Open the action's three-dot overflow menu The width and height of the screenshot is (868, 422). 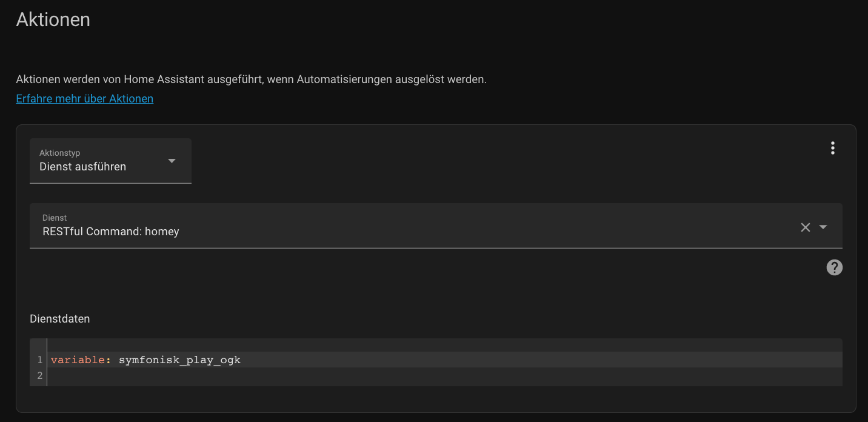pos(833,148)
